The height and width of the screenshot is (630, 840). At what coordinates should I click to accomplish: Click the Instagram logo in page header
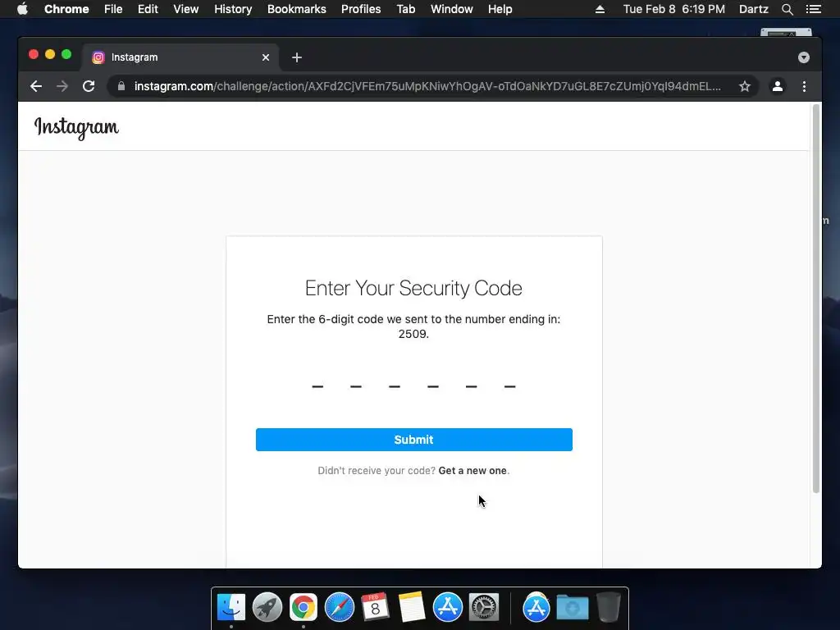[76, 127]
